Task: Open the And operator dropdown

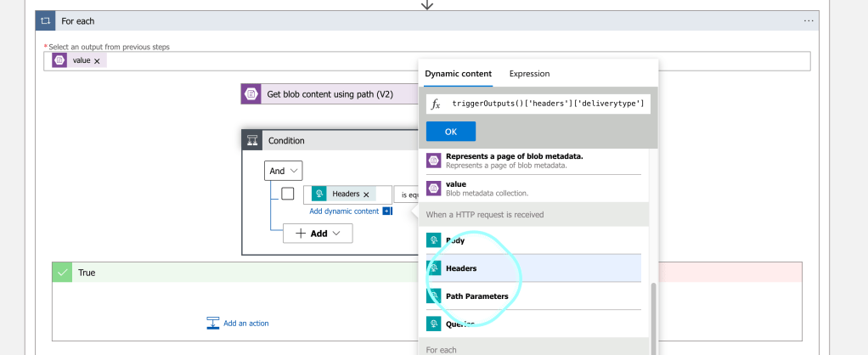Action: (x=283, y=172)
